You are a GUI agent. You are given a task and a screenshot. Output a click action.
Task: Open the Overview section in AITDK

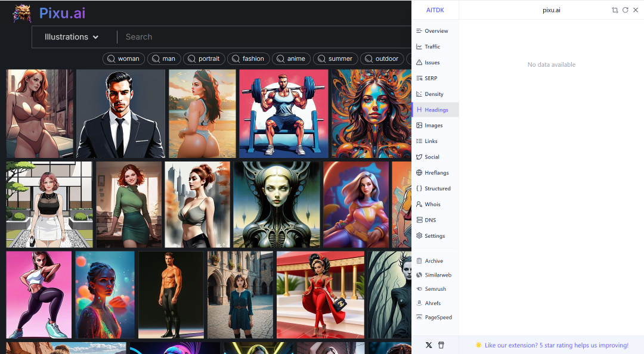[435, 31]
